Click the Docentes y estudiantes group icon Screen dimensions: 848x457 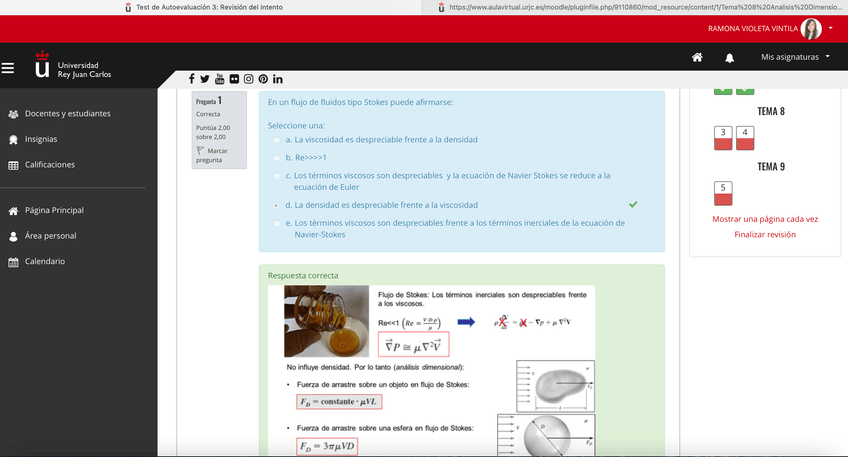14,114
